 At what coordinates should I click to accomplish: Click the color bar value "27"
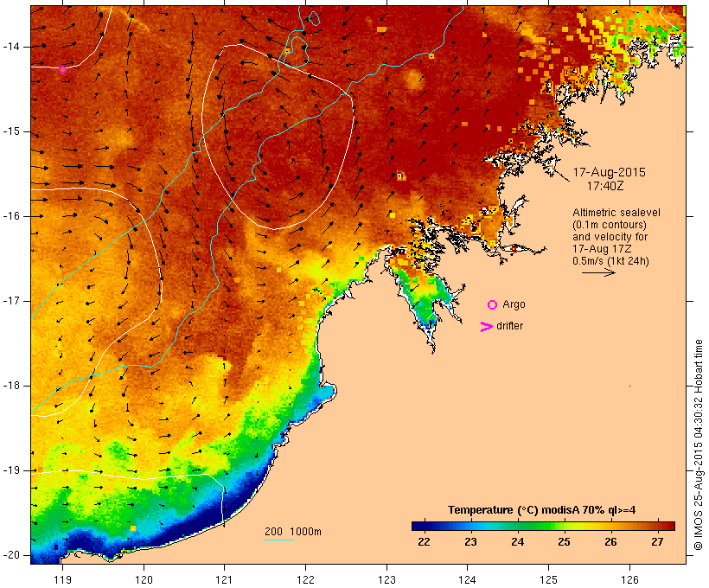pyautogui.click(x=657, y=542)
